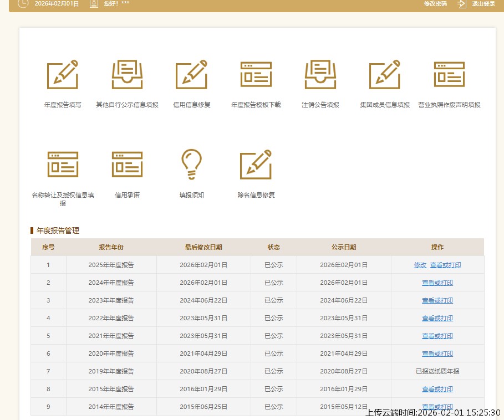Image resolution: width=504 pixels, height=420 pixels.
Task: Open the 填报须知 lightbulb icon
Action: pos(191,165)
